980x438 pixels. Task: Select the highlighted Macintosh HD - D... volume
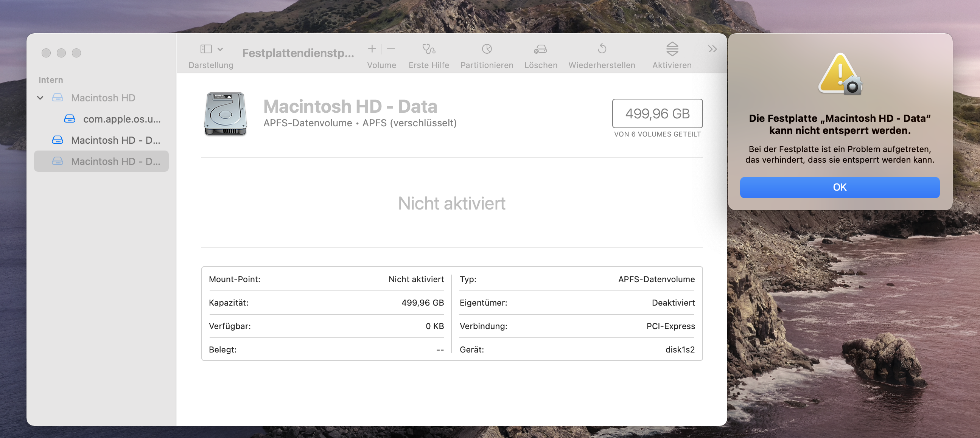115,162
